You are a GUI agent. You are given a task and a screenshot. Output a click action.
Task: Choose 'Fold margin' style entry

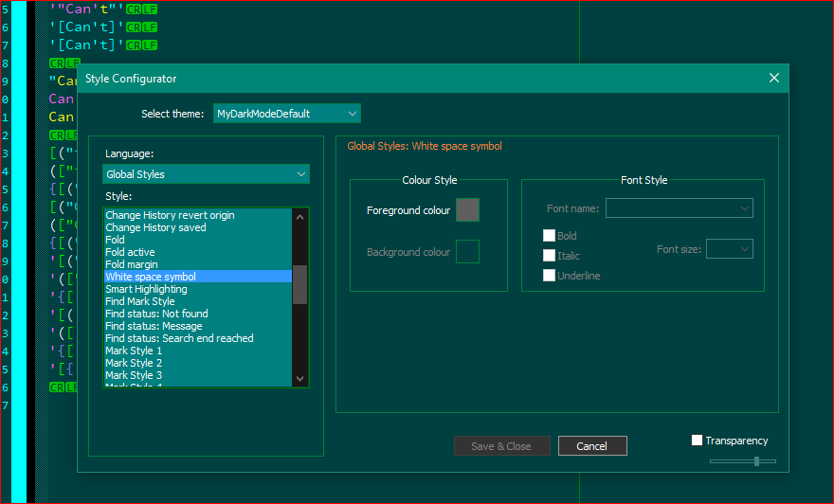click(132, 264)
